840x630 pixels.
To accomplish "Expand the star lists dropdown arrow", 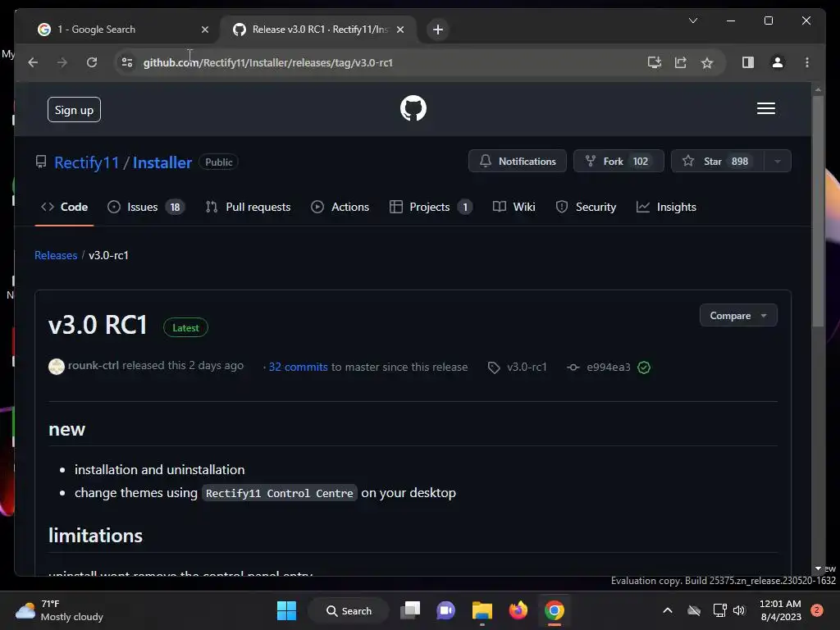I will click(778, 162).
